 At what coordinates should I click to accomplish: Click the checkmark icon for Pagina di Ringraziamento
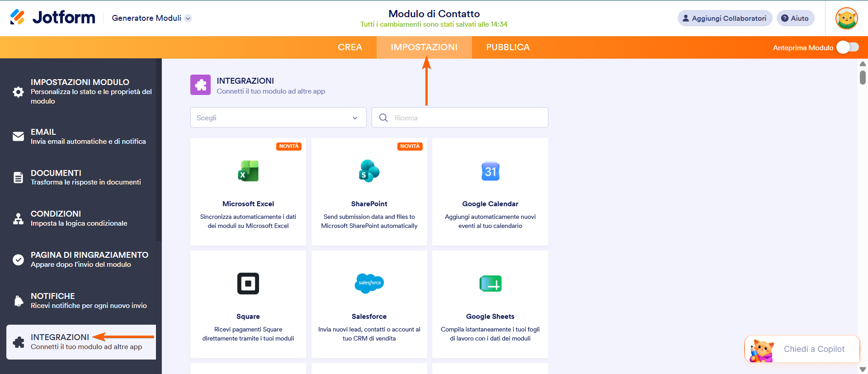(x=18, y=260)
